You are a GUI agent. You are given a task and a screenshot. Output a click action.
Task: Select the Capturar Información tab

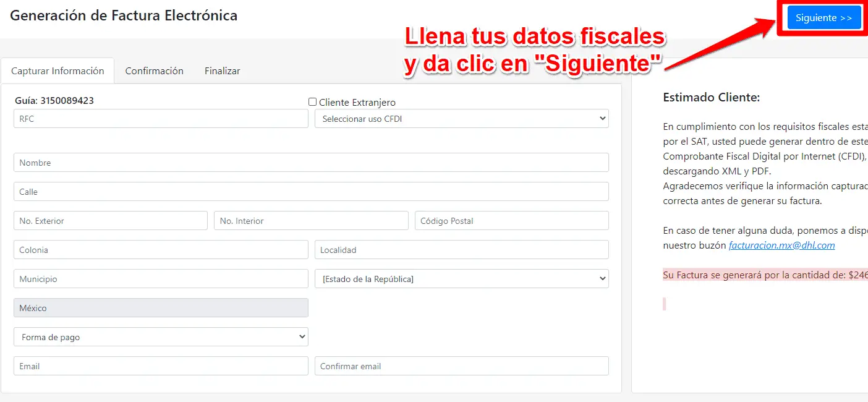(x=57, y=71)
